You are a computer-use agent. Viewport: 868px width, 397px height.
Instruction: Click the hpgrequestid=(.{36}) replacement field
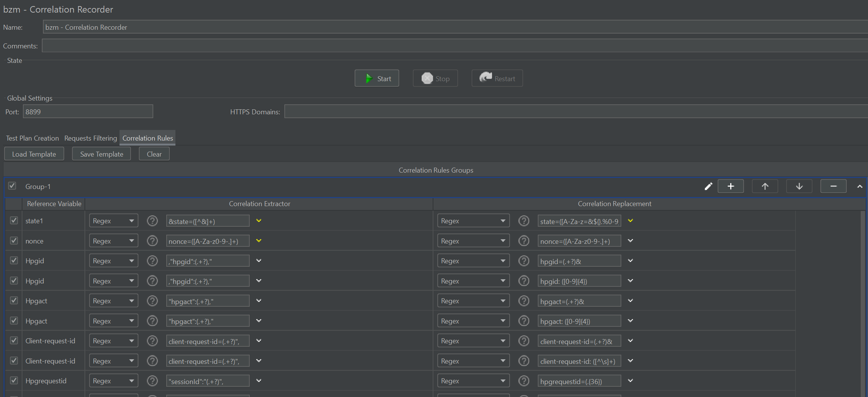point(580,381)
